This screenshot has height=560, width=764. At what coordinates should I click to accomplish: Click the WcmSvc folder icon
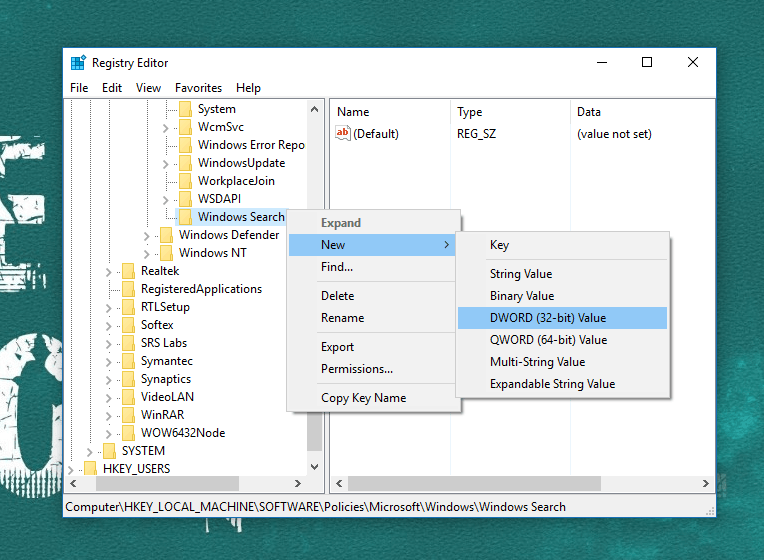[x=185, y=127]
